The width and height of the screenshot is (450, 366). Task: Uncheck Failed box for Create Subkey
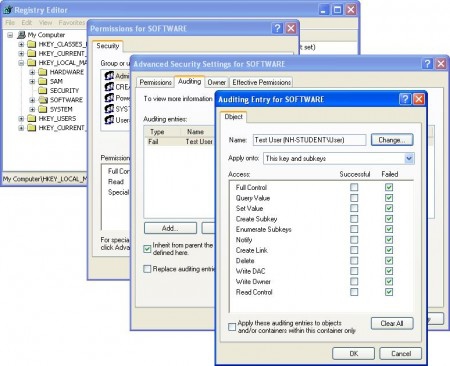coord(389,219)
